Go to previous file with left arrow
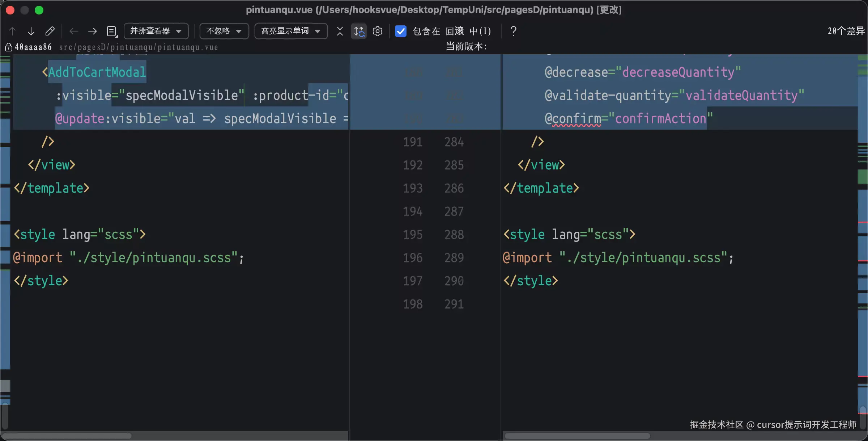The height and width of the screenshot is (441, 868). point(74,31)
